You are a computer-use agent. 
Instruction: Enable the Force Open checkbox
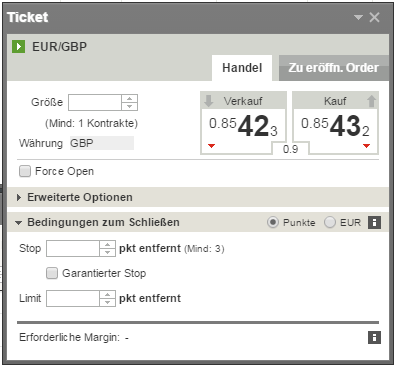click(25, 171)
